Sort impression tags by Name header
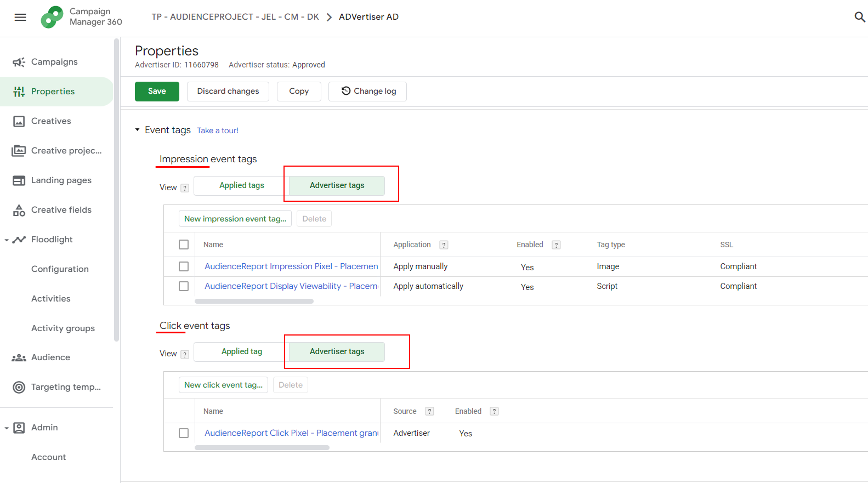This screenshot has width=868, height=483. coord(213,245)
